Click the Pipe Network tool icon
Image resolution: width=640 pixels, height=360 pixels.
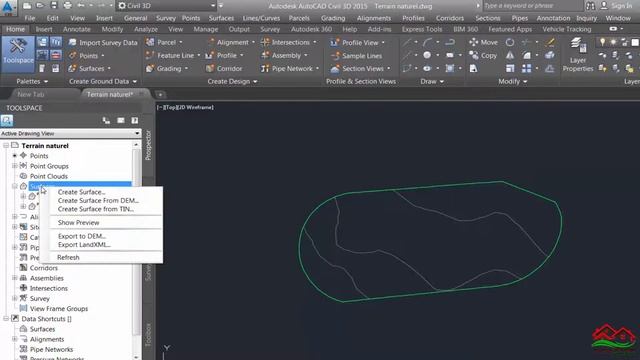(265, 69)
